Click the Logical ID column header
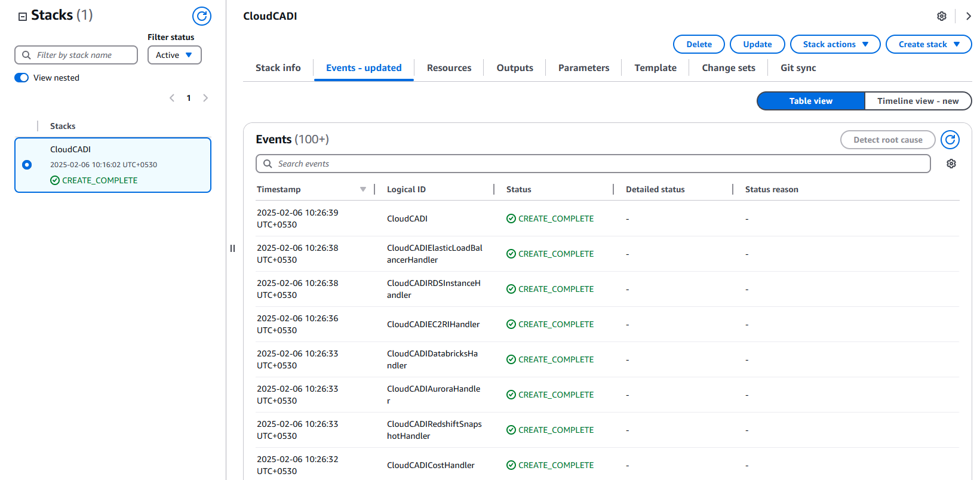Screen dimensions: 980x480 click(x=406, y=189)
